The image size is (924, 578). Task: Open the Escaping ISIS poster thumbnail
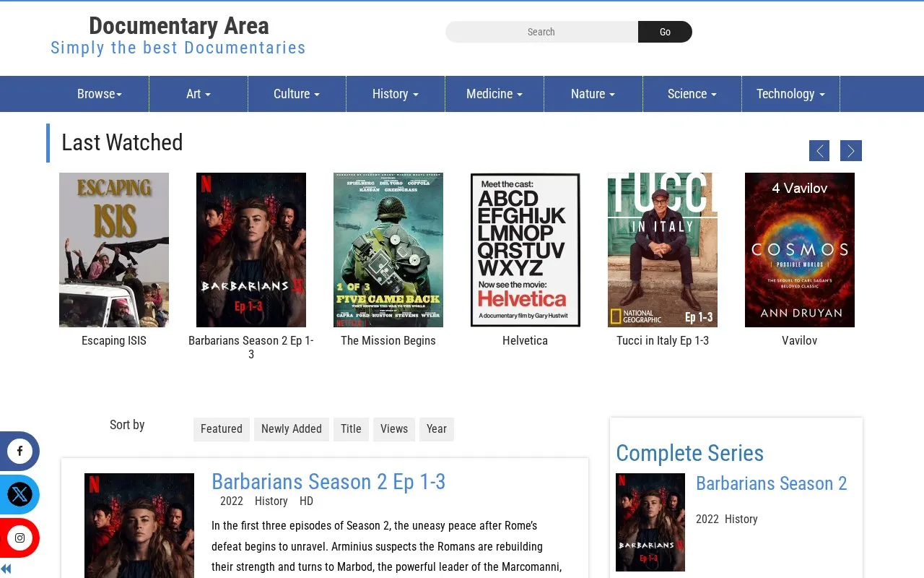pos(114,250)
